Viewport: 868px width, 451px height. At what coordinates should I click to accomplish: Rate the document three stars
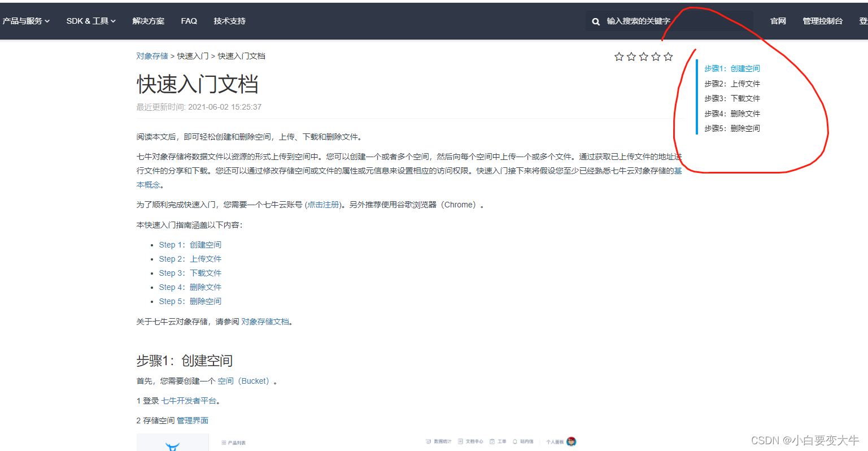click(x=644, y=57)
